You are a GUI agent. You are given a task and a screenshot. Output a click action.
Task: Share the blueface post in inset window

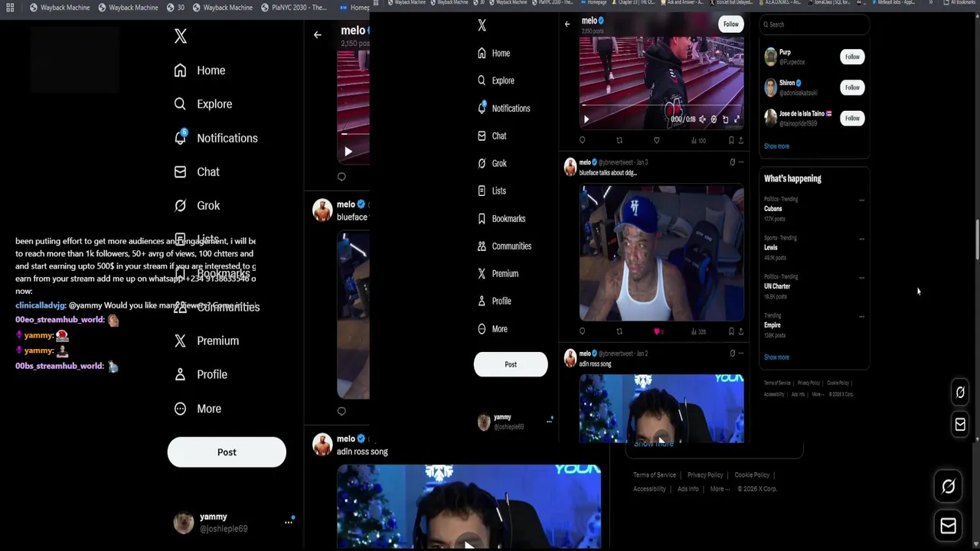coord(740,331)
